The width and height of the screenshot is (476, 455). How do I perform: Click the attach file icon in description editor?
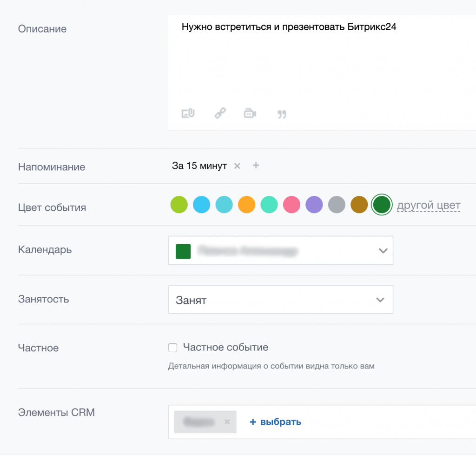coord(188,113)
